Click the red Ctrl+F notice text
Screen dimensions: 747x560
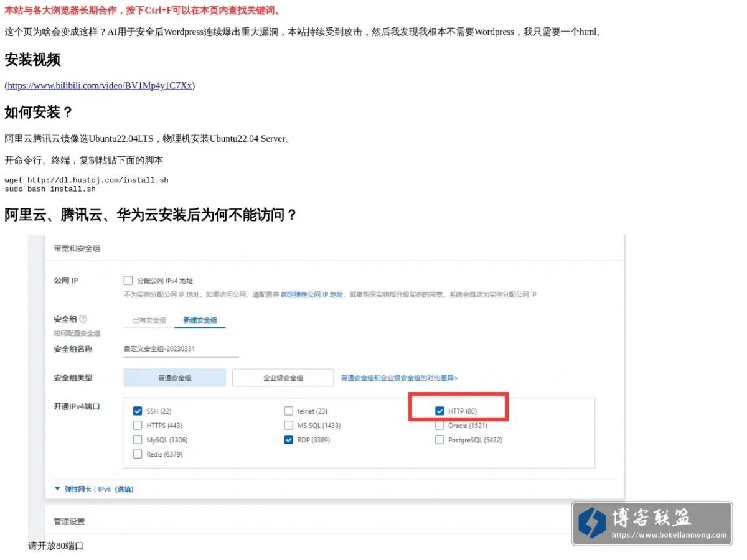(143, 11)
